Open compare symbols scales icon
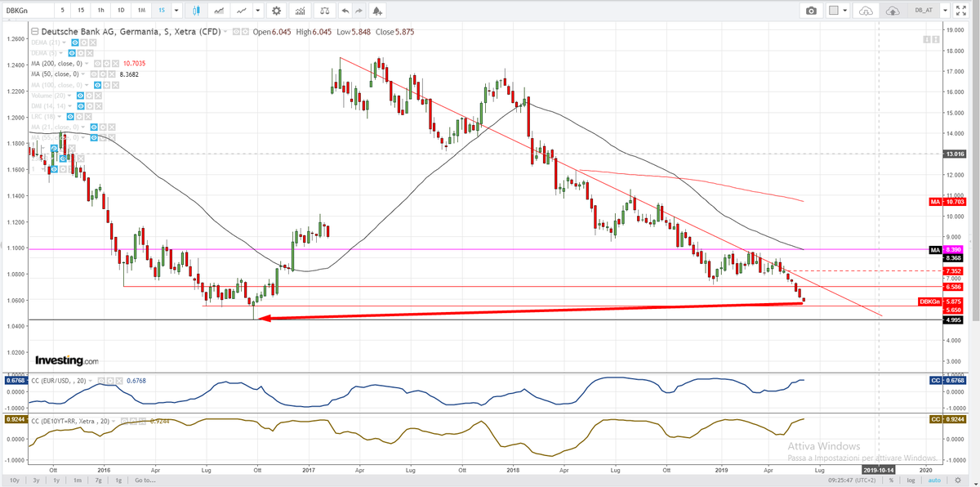 coord(324,11)
